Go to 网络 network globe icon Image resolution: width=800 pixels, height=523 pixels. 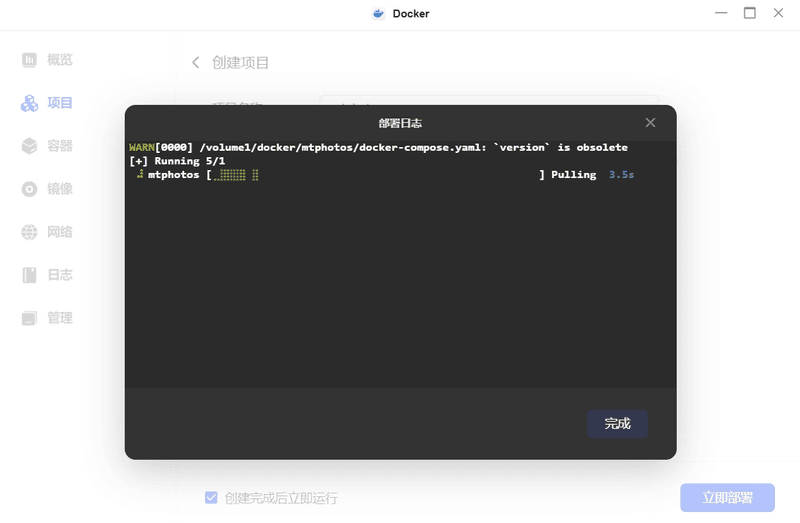click(x=29, y=232)
